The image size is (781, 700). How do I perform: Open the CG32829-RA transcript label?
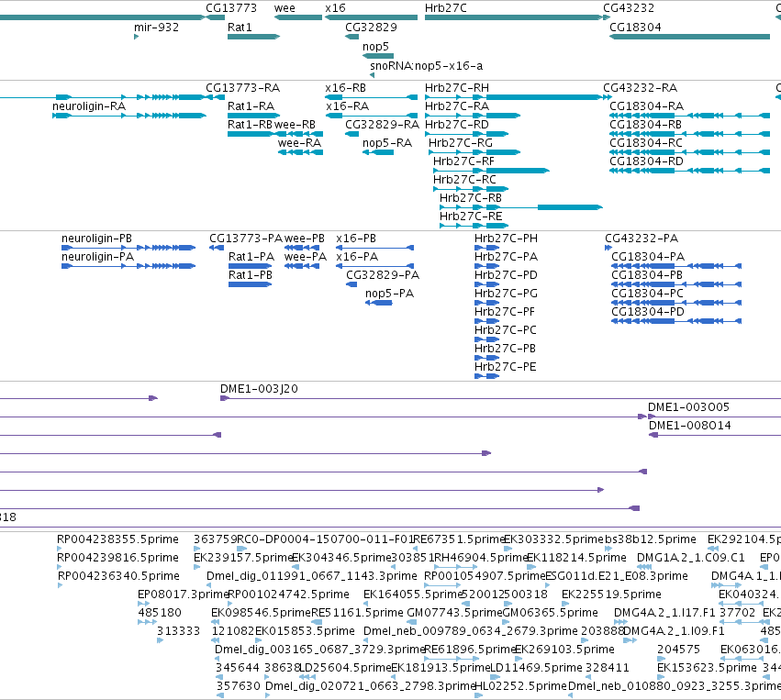383,125
